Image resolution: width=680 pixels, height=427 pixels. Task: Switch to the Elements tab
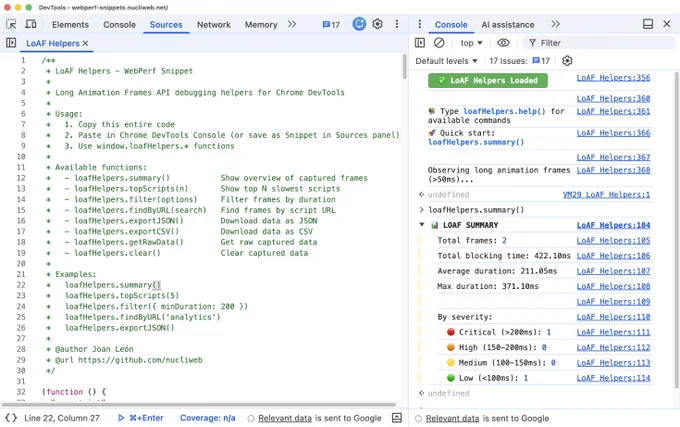pyautogui.click(x=70, y=25)
